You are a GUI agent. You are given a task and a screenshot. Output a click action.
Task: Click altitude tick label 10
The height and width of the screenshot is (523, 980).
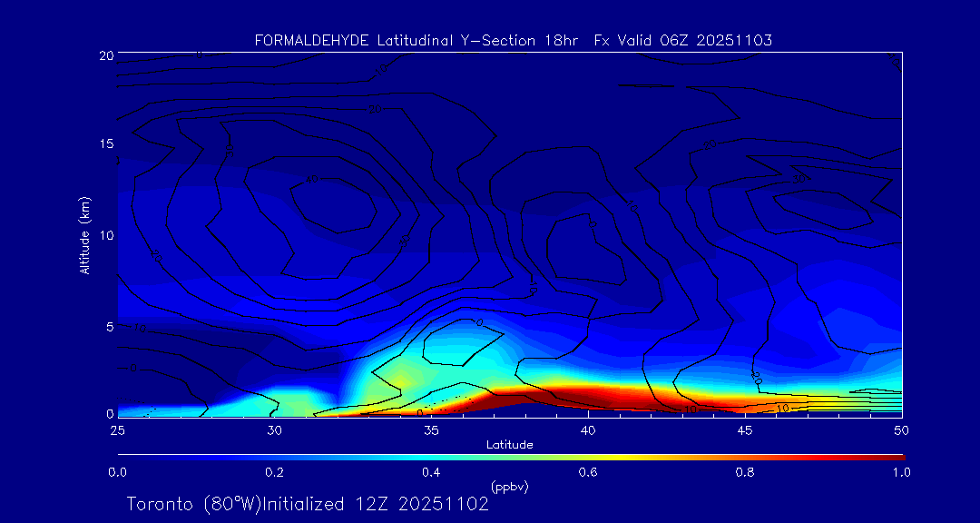click(x=105, y=235)
